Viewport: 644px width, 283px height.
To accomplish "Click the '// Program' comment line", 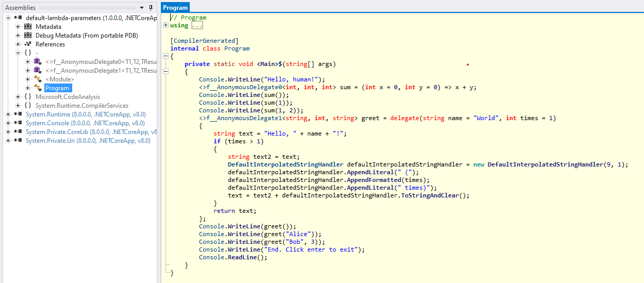I will point(188,18).
